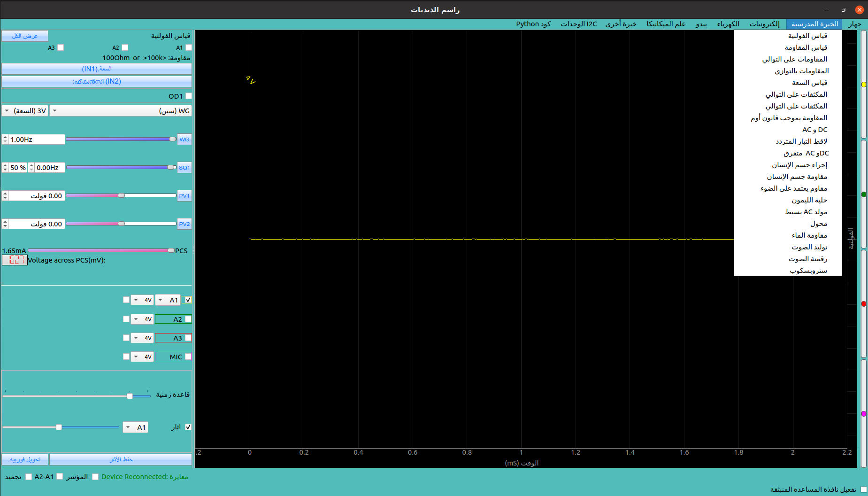Click the green channel marker on right edge

[x=863, y=194]
